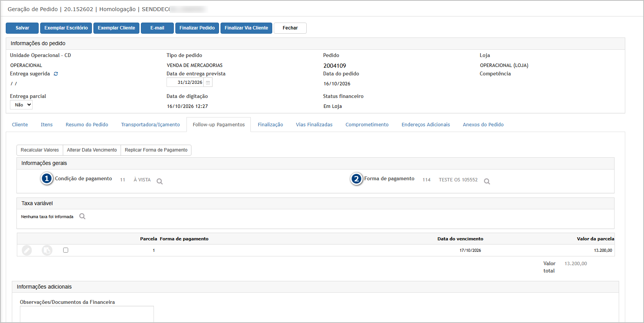This screenshot has width=644, height=323.
Task: Click Alterar Data Vencimento button
Action: click(x=92, y=150)
